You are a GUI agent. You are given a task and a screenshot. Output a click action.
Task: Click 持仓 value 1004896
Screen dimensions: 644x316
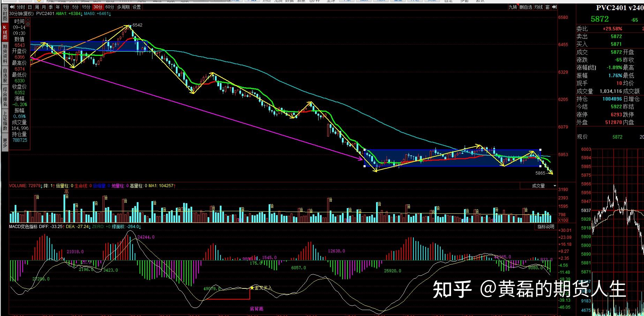(x=612, y=99)
